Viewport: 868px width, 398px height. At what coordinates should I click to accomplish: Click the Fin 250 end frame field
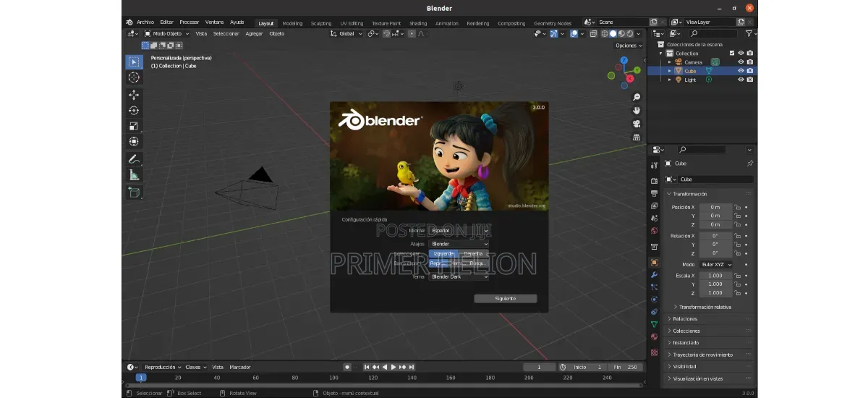(625, 367)
